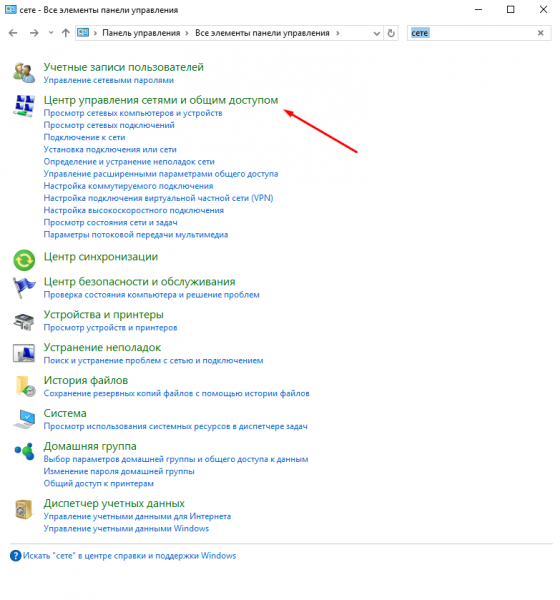Viewport: 560px width, 600px height.
Task: Expand chevron after Панель управления breadcrumb
Action: [187, 33]
